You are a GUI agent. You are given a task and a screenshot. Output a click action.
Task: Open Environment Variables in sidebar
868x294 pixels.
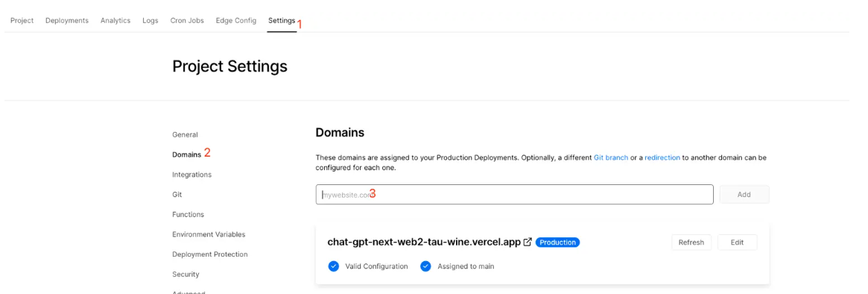[209, 234]
